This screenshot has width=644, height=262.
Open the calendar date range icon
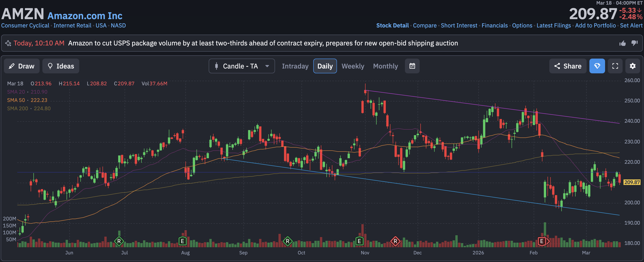pos(412,66)
